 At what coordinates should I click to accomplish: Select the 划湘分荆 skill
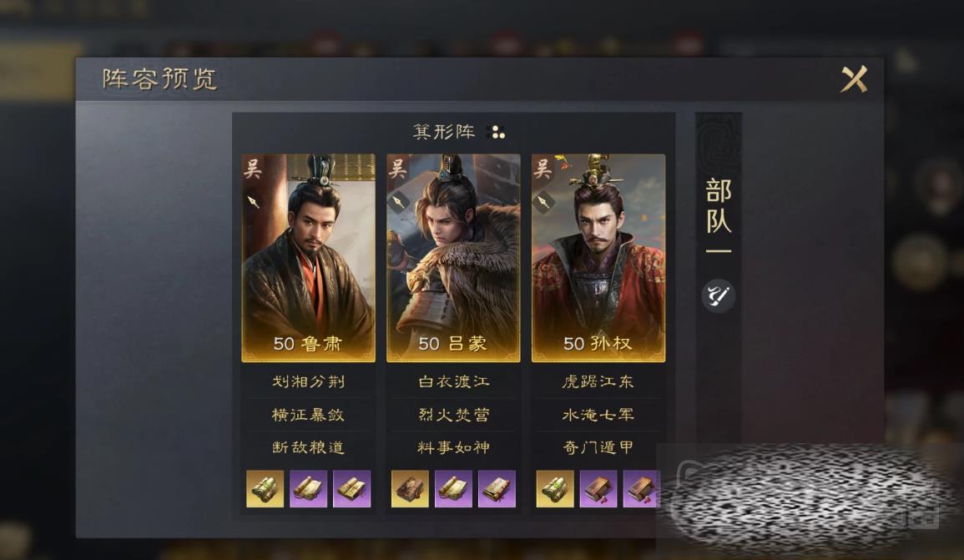[308, 381]
